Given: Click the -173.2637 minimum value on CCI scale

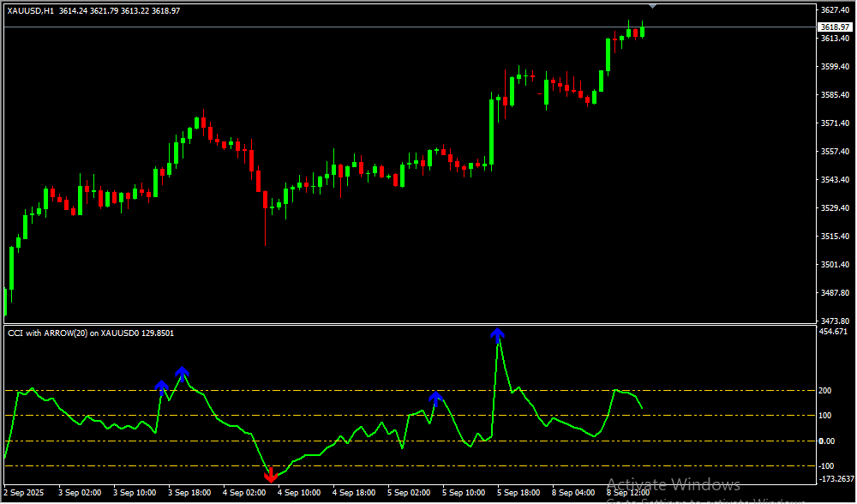Looking at the screenshot, I should pos(836,478).
